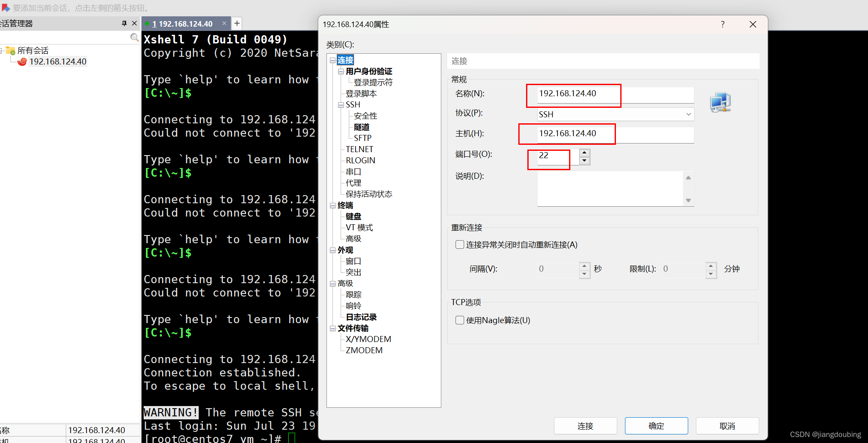Enable auto reconnect on abnormal disconnect
This screenshot has width=868, height=443.
click(459, 244)
